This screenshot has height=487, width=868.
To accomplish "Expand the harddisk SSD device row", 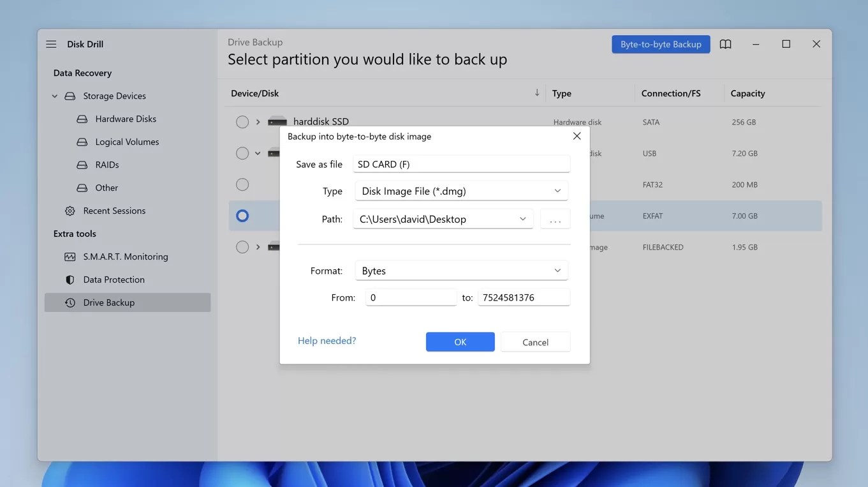I will (x=258, y=122).
